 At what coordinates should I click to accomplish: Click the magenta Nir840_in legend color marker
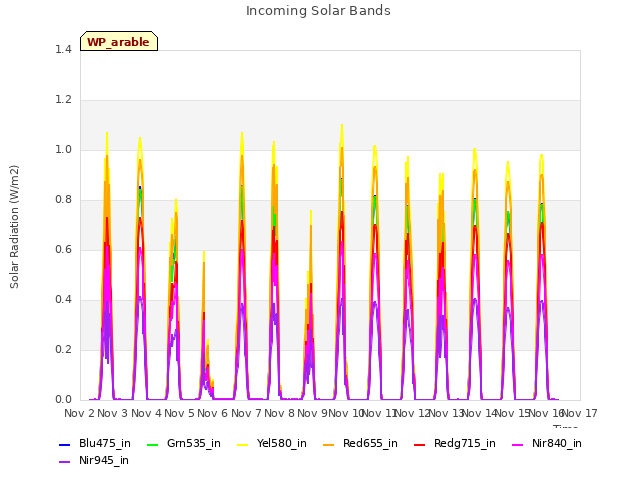[x=518, y=444]
